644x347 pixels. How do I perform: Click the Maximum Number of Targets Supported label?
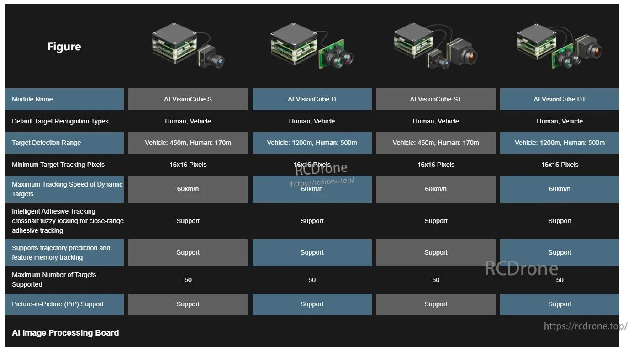pyautogui.click(x=54, y=279)
